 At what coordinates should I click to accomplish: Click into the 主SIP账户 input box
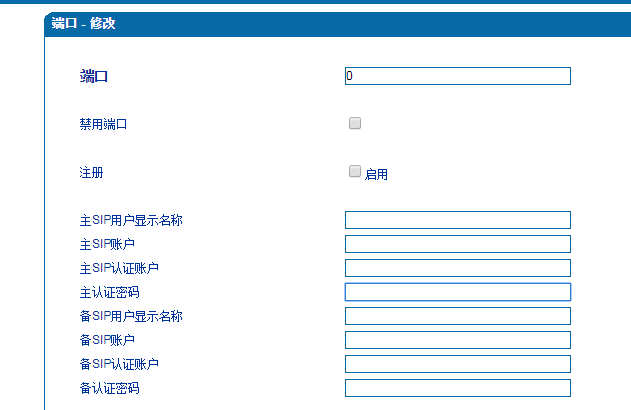click(457, 244)
